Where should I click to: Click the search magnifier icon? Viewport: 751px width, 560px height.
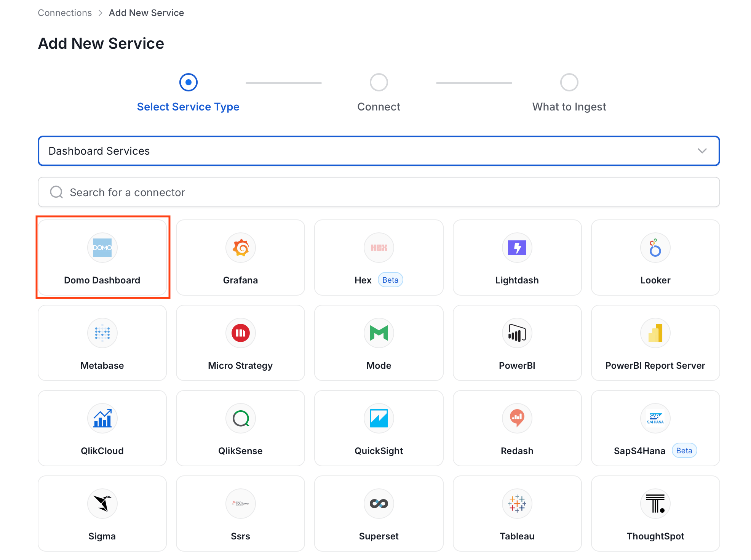click(56, 192)
